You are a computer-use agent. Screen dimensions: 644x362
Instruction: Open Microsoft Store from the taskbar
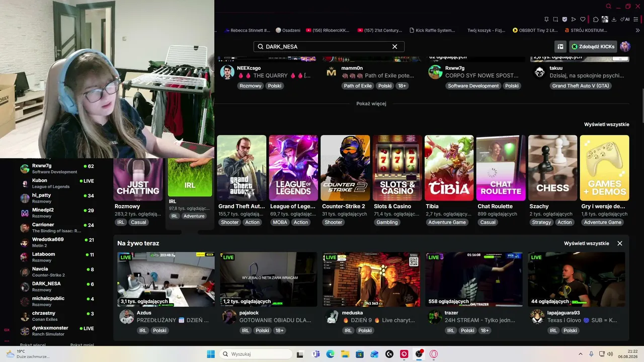(x=360, y=354)
